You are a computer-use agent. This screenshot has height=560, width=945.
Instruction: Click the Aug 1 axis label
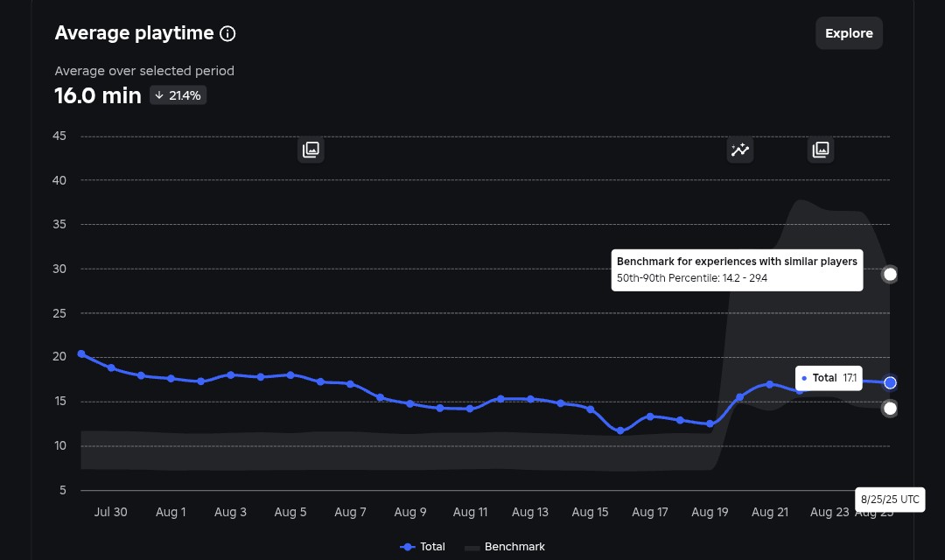coord(171,512)
